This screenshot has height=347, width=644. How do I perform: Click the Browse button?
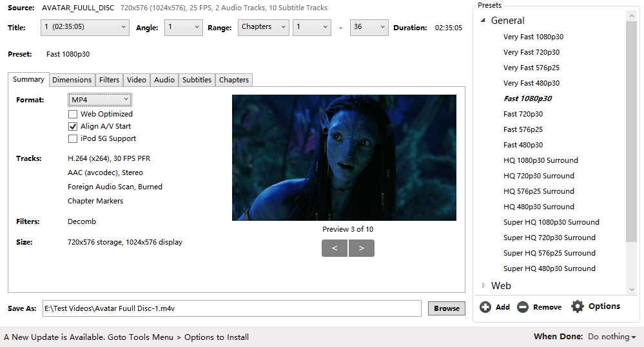coord(447,308)
